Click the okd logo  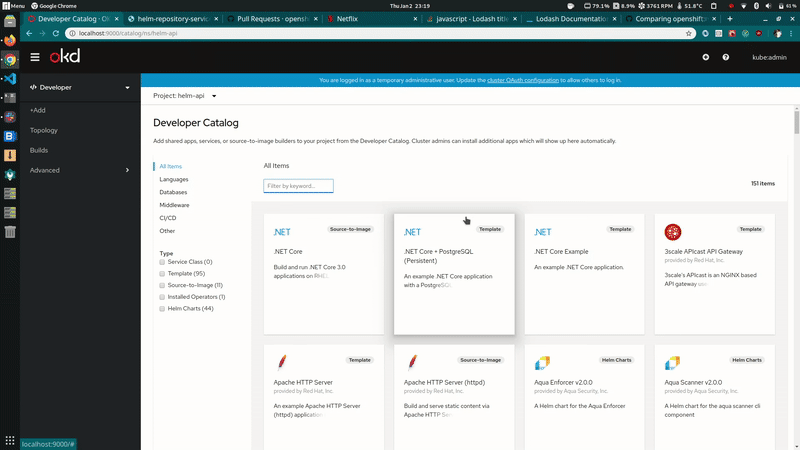pos(65,57)
